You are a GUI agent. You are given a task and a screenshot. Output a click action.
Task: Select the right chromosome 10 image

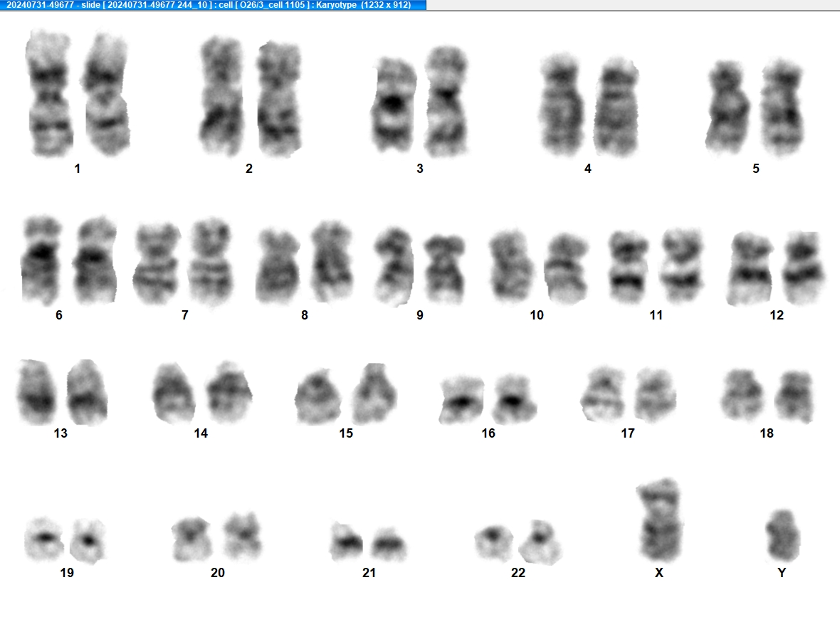567,269
